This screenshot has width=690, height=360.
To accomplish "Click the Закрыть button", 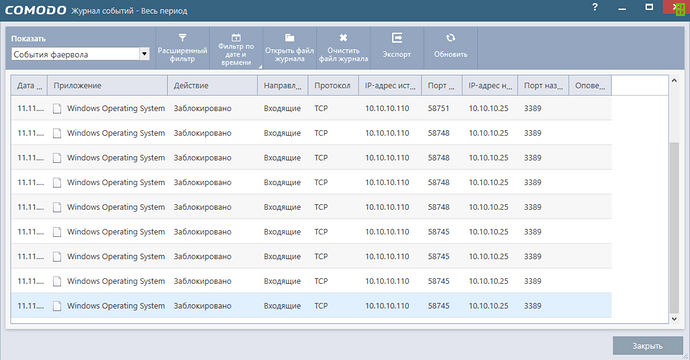I will click(x=648, y=346).
